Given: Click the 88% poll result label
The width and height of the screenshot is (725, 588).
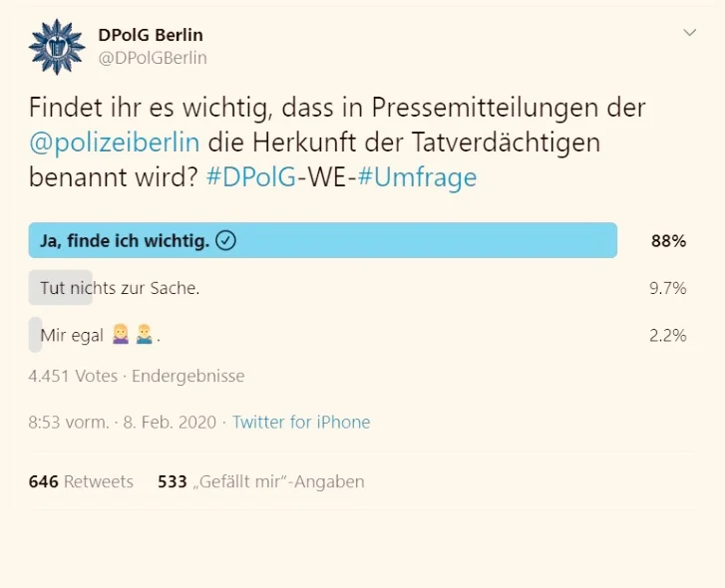Looking at the screenshot, I should coord(668,241).
